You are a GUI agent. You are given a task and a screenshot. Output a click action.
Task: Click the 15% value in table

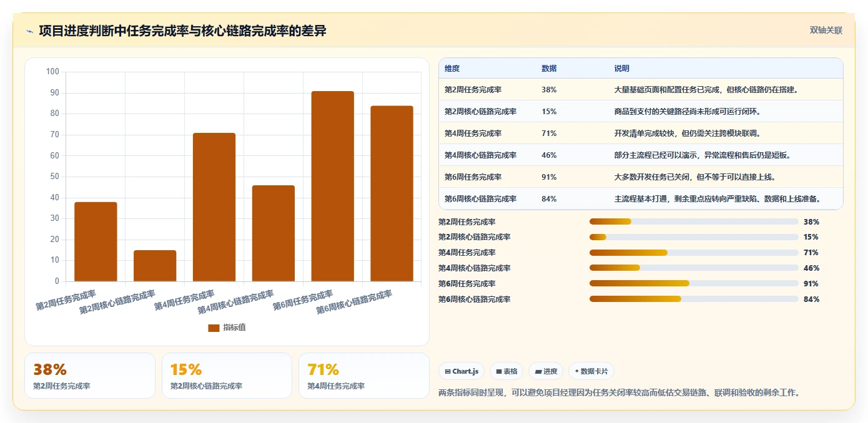pyautogui.click(x=549, y=112)
